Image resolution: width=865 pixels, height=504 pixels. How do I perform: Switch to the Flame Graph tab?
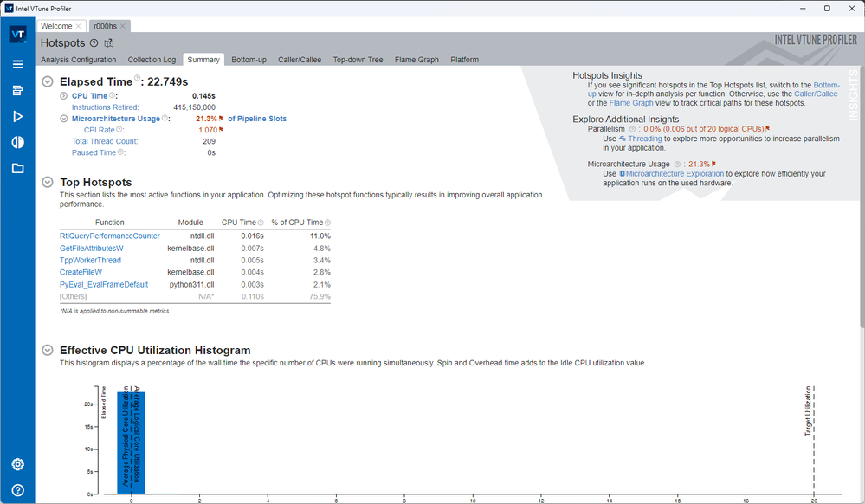point(417,60)
